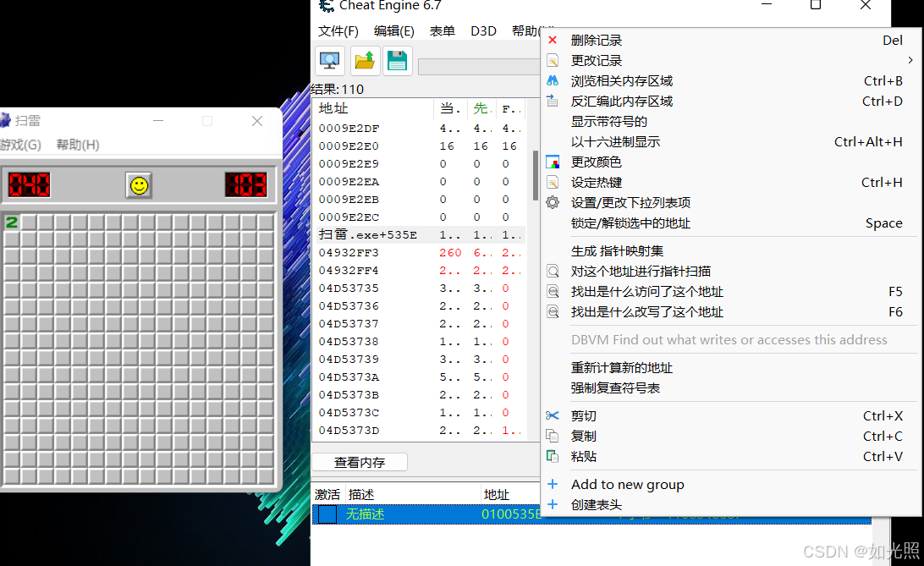Select result row 扫雷.exe+535E
The image size is (924, 566).
click(421, 234)
